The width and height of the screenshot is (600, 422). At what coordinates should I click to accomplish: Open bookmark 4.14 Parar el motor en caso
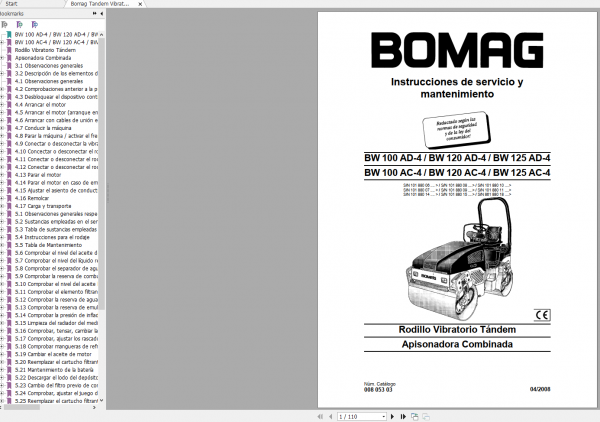56,182
